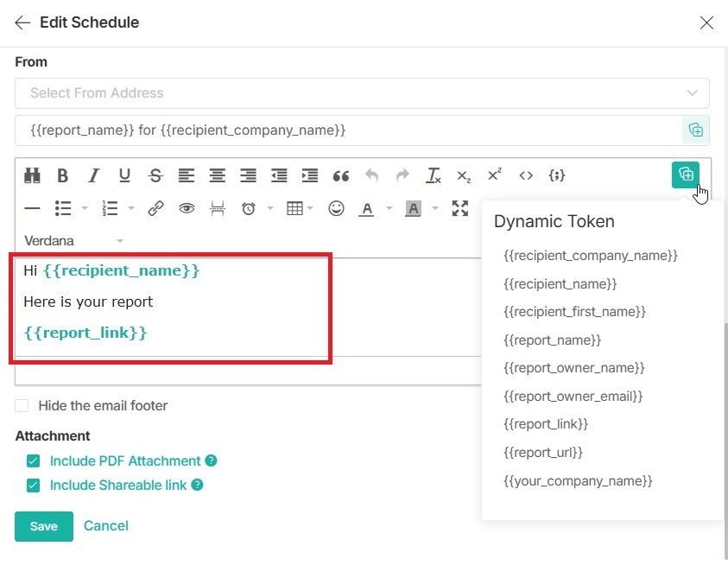The width and height of the screenshot is (728, 565).
Task: Click the insert link icon
Action: tap(155, 208)
